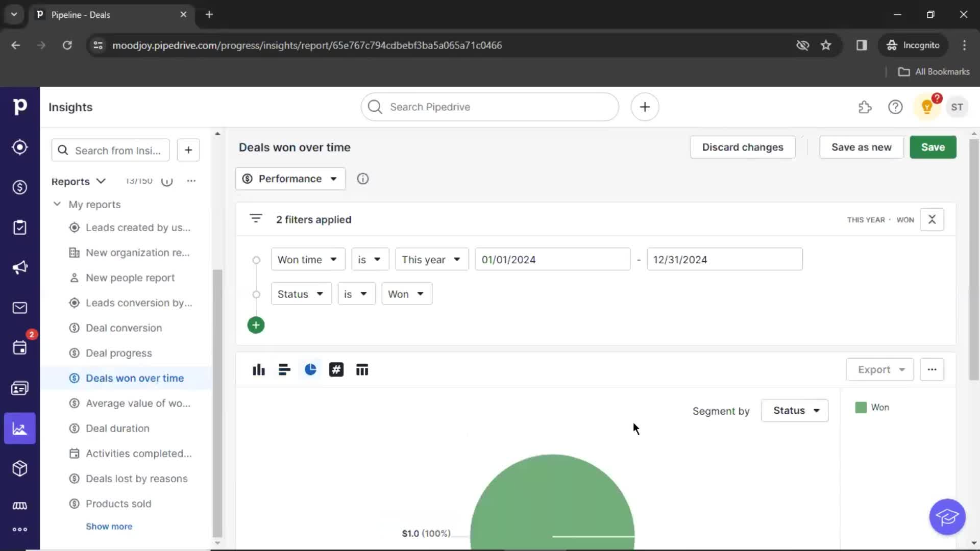The height and width of the screenshot is (551, 980).
Task: Toggle the first filter radio button
Action: [x=256, y=260]
